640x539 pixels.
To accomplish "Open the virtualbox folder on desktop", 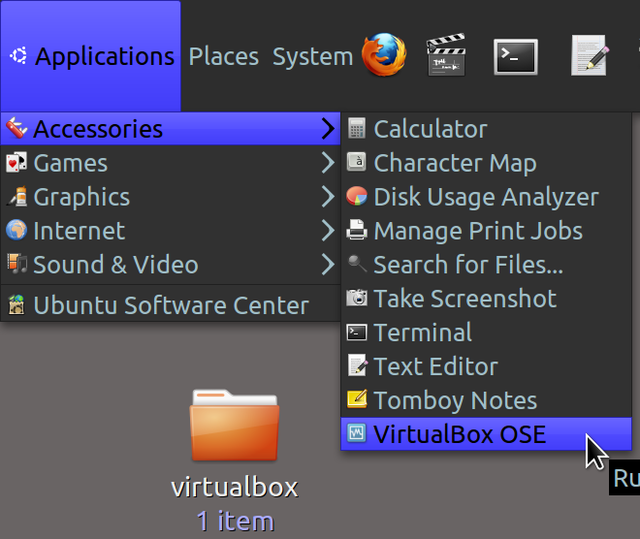I will (x=235, y=425).
